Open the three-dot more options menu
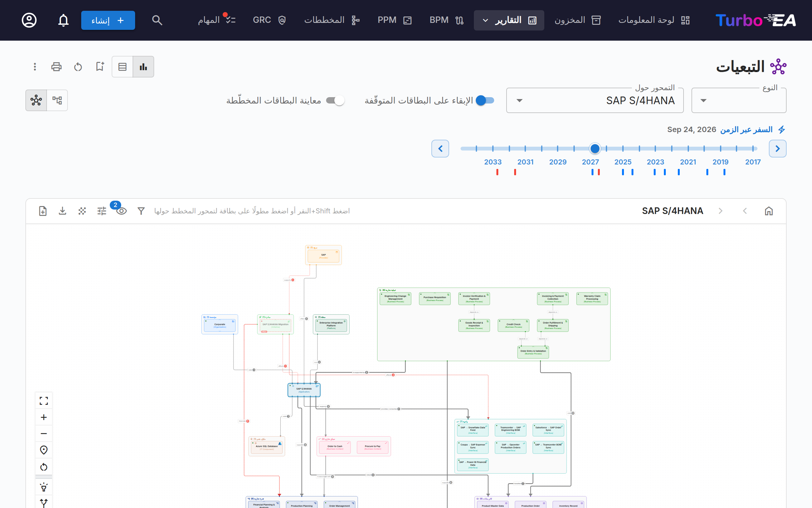This screenshot has height=508, width=812. click(35, 67)
